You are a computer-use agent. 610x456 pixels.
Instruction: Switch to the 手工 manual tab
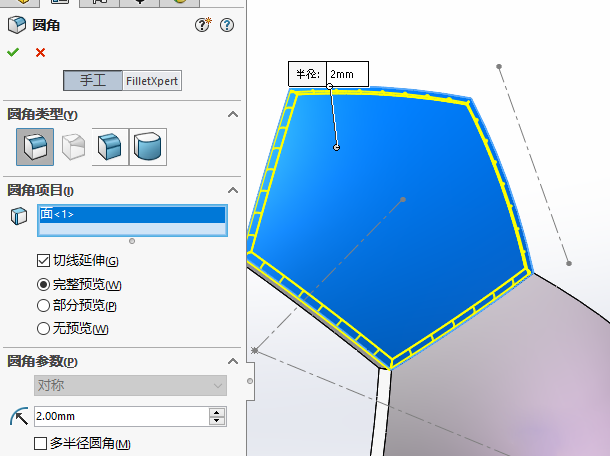pyautogui.click(x=94, y=81)
